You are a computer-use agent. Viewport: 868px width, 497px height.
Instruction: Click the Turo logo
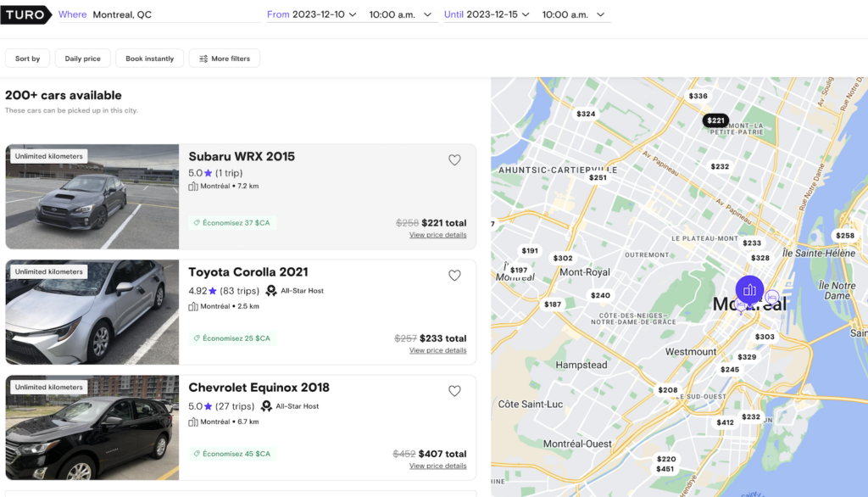25,14
